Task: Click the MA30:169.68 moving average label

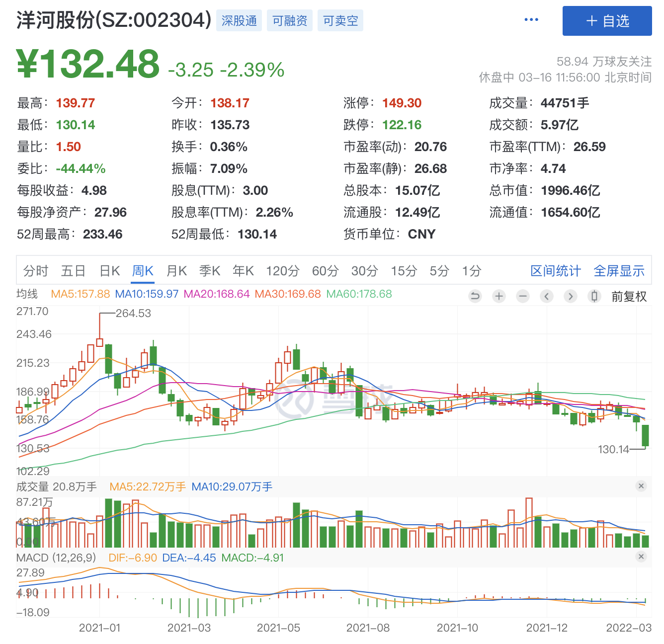Action: pos(288,294)
